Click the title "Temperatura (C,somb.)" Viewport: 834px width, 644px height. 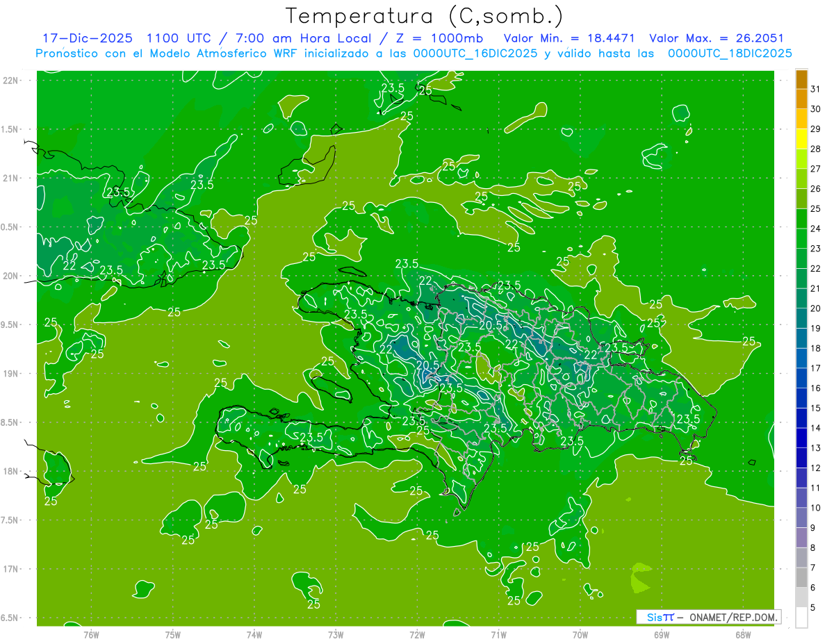pyautogui.click(x=425, y=16)
